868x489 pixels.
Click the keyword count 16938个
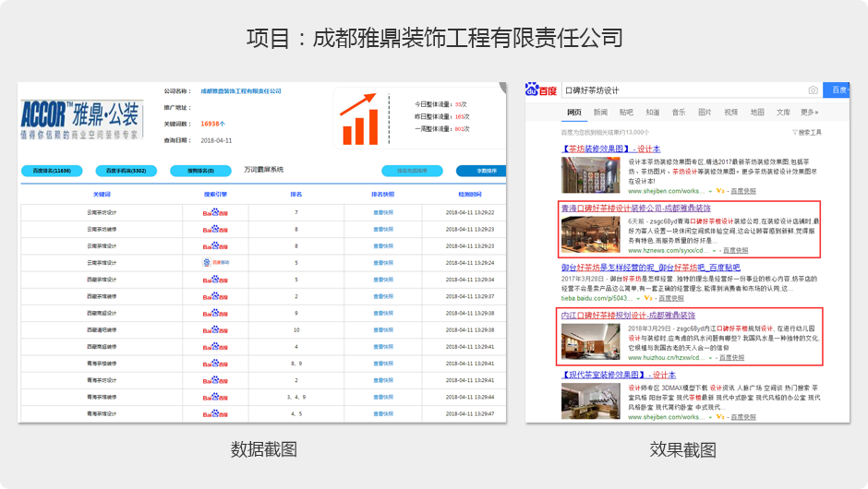(212, 124)
